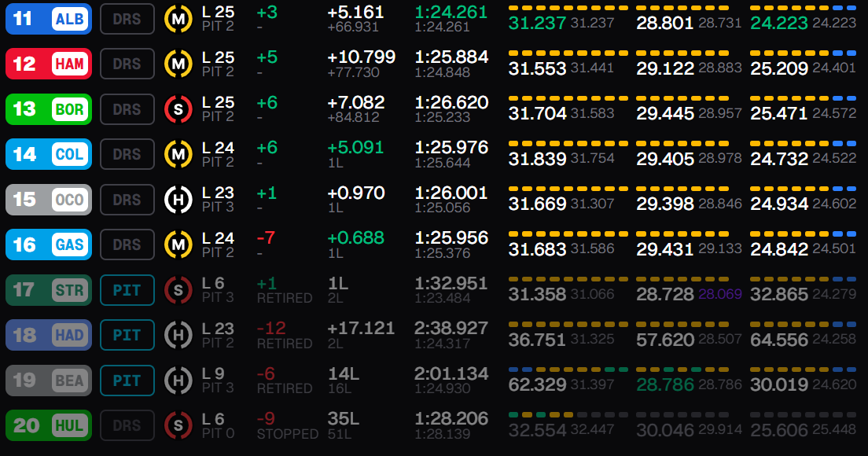
Task: Click ALB's last lap time 1:24.261
Action: pyautogui.click(x=451, y=12)
